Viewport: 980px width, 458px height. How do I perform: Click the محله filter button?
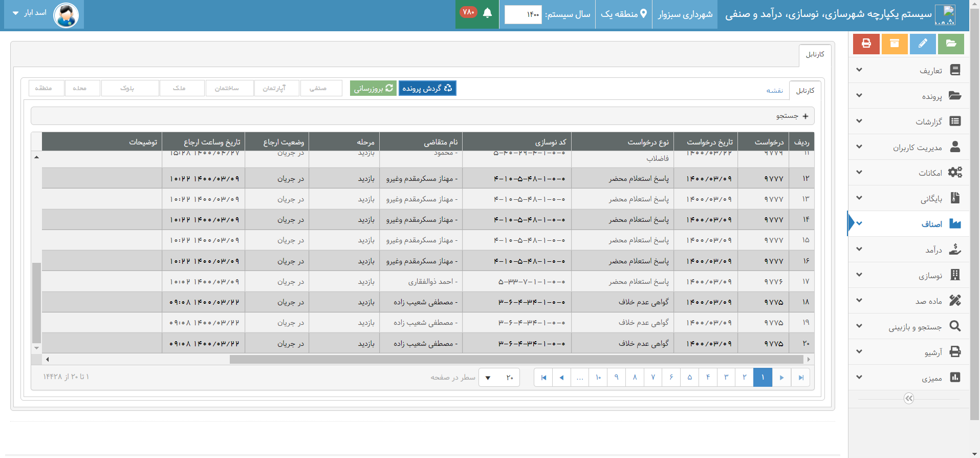82,88
